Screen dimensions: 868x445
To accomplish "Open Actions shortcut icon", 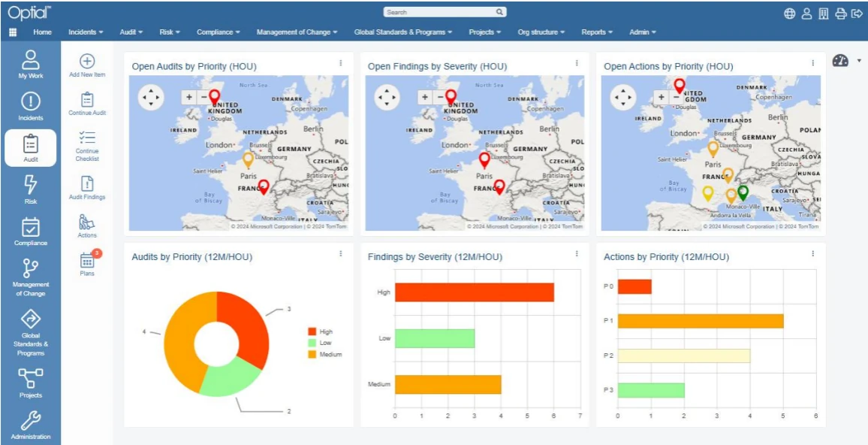I will [87, 226].
